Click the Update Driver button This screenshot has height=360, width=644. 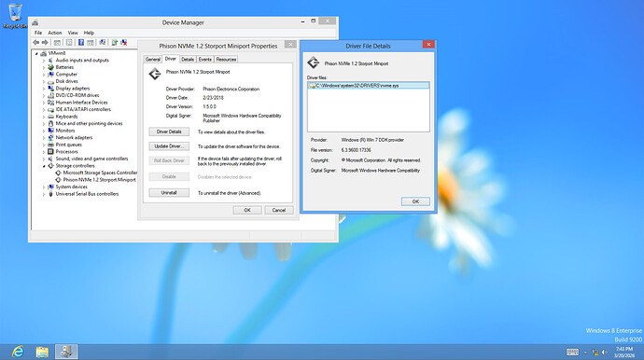169,146
